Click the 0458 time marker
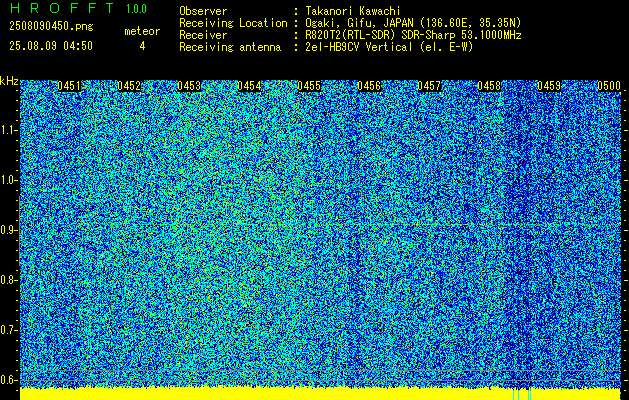Image resolution: width=629 pixels, height=400 pixels. click(489, 86)
